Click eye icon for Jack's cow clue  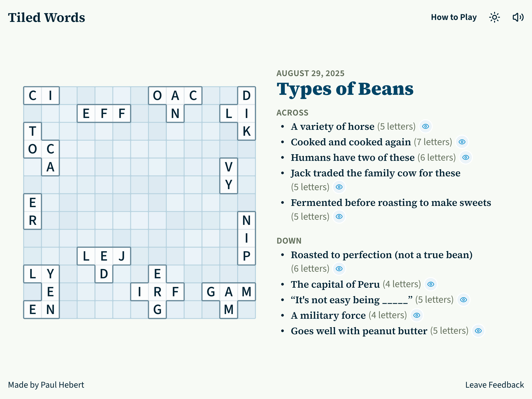point(339,187)
